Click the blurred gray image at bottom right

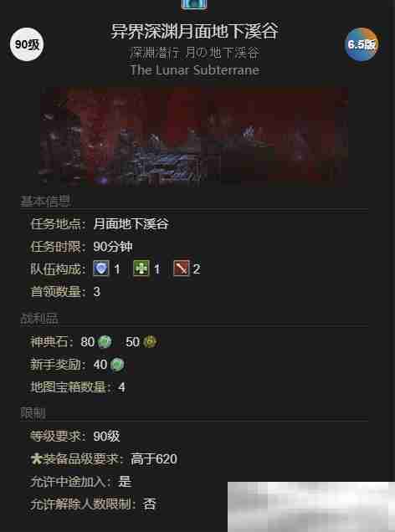click(311, 507)
